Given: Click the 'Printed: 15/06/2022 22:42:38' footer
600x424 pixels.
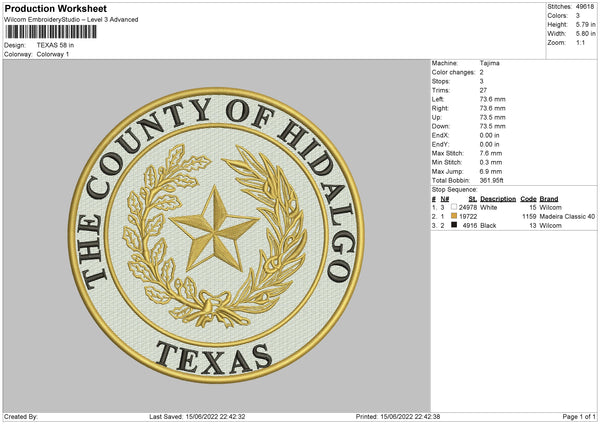Looking at the screenshot, I should click(x=398, y=416).
